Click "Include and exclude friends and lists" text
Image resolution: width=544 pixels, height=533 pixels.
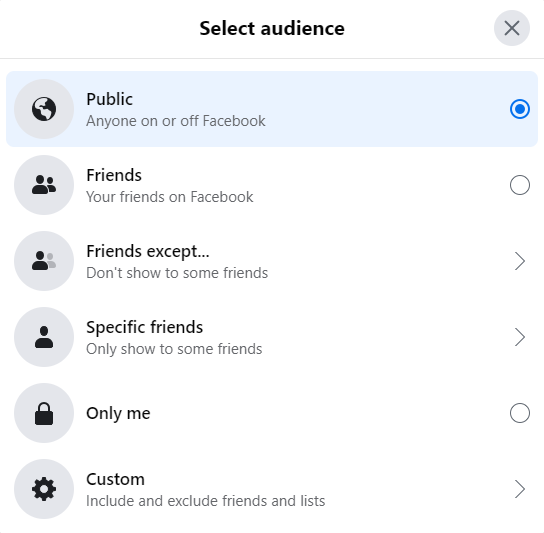coord(205,501)
